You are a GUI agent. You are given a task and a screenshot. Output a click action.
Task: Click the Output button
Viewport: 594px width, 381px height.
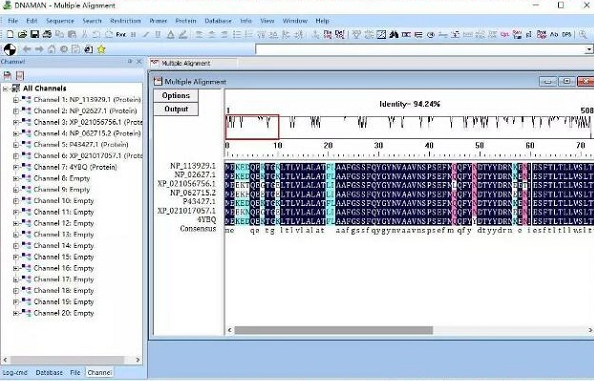[x=176, y=109]
